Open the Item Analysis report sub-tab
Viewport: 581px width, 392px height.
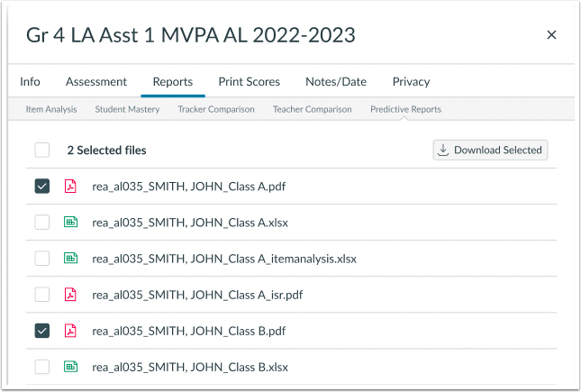53,109
